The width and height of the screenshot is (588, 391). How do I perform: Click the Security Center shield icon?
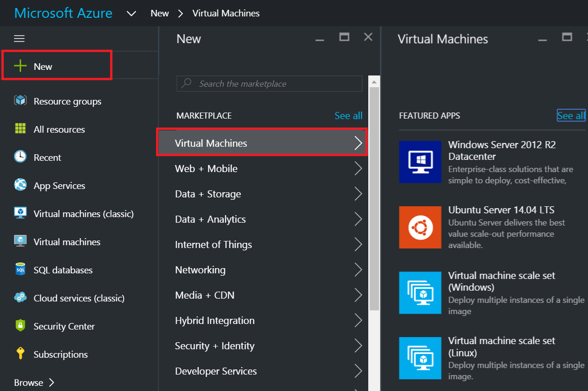click(x=20, y=326)
